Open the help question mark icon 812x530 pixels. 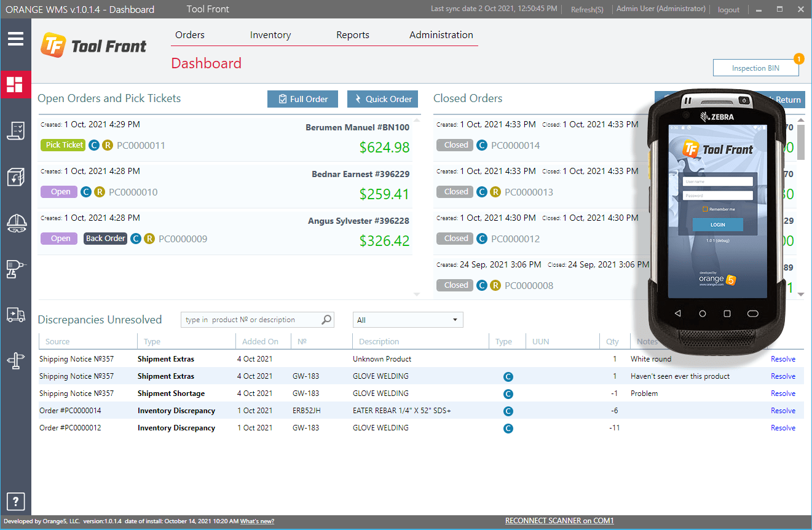click(15, 500)
